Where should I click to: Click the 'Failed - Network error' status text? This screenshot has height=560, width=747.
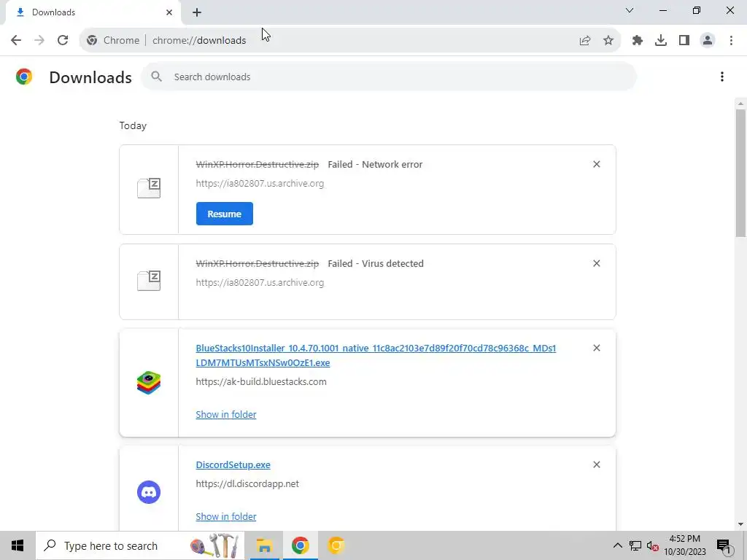[x=375, y=164]
